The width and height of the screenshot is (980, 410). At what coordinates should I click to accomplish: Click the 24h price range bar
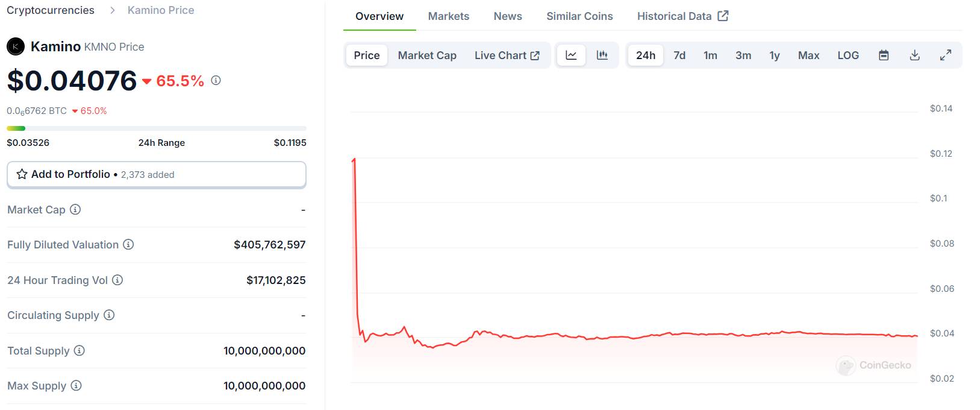coord(156,128)
